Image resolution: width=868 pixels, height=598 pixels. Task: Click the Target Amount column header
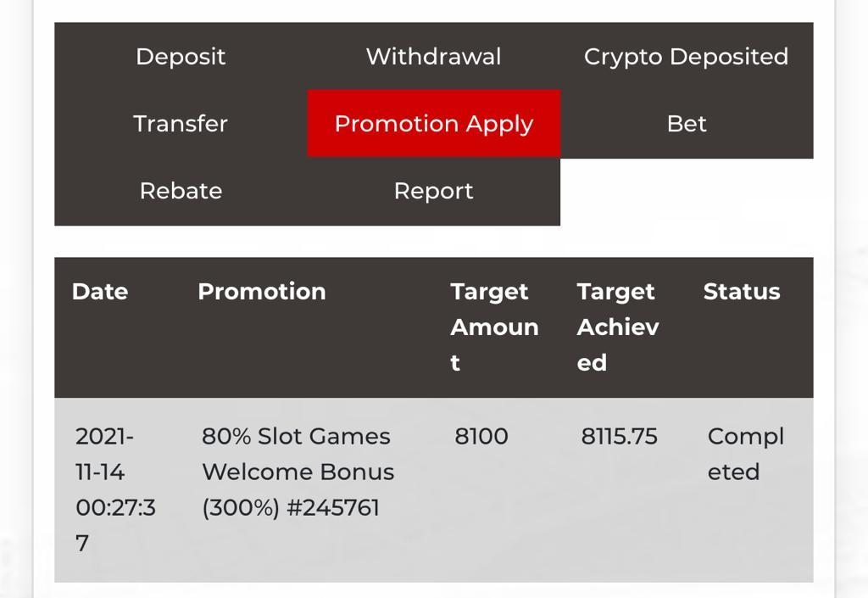[x=494, y=327]
